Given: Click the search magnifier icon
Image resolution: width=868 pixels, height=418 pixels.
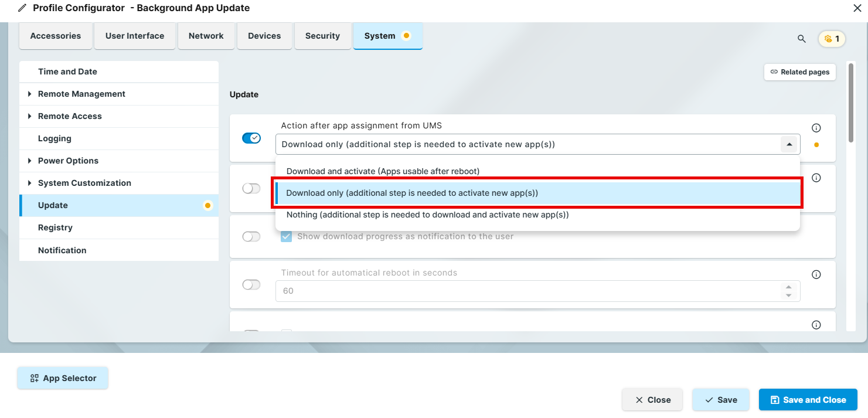Looking at the screenshot, I should (x=801, y=39).
